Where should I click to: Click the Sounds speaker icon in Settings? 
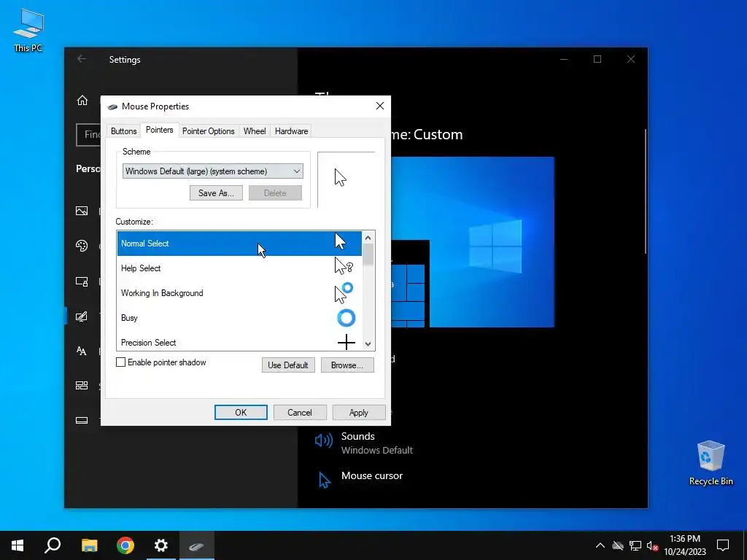324,440
